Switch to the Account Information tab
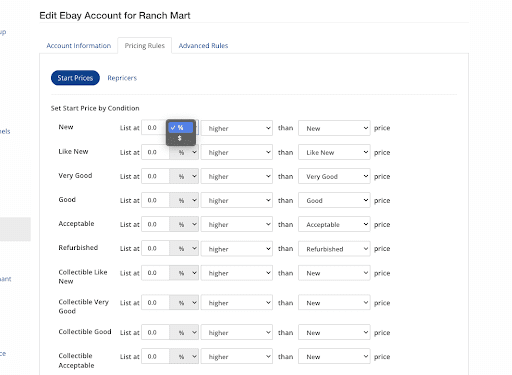 pyautogui.click(x=79, y=46)
